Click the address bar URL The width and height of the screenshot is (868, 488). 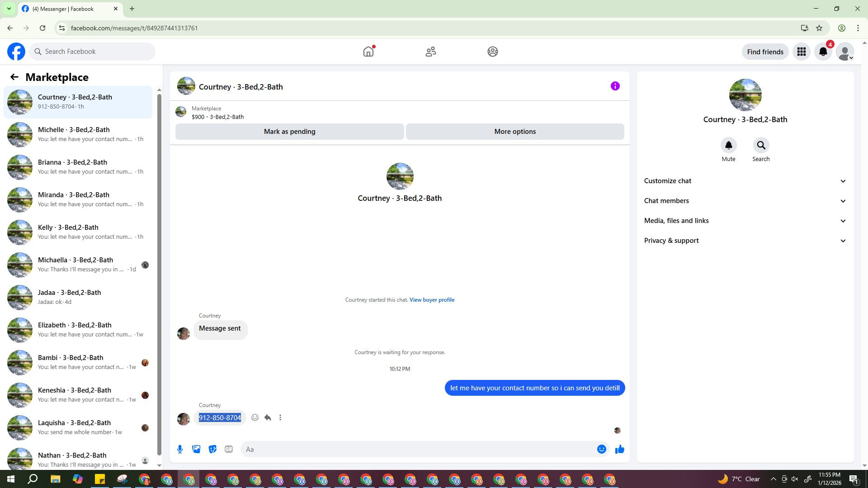point(134,28)
